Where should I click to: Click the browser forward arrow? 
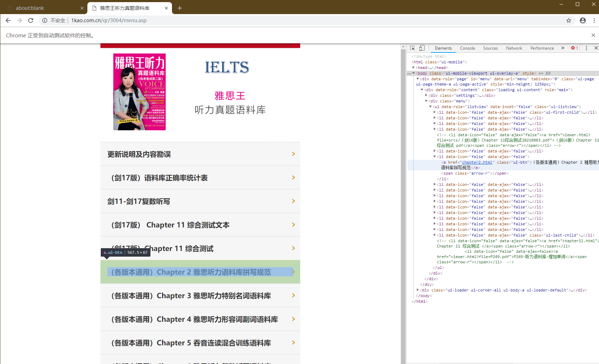click(x=19, y=20)
